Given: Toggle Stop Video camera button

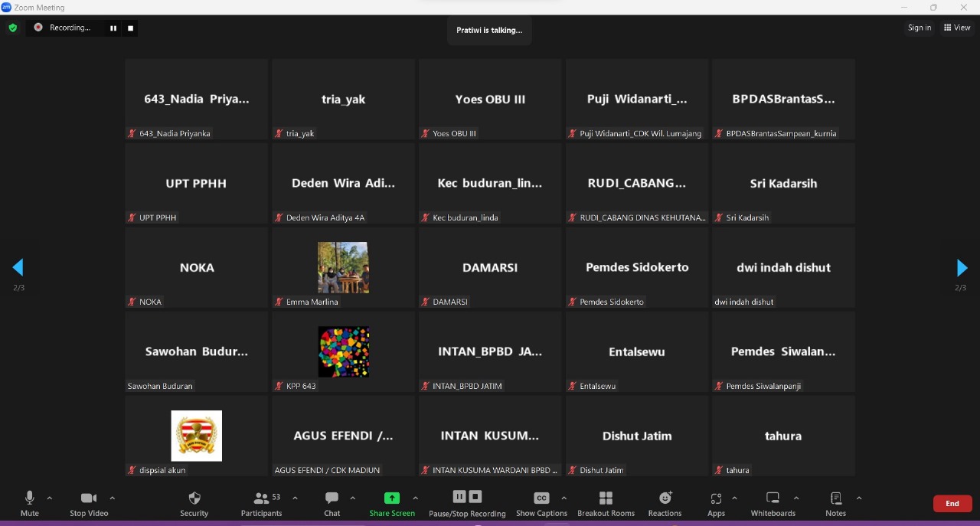Looking at the screenshot, I should coord(89,498).
